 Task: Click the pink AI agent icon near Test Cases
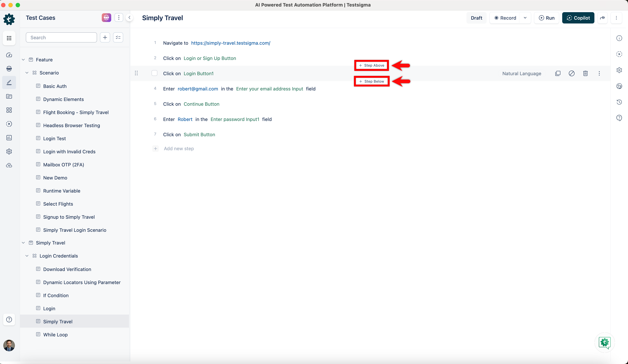(x=106, y=17)
